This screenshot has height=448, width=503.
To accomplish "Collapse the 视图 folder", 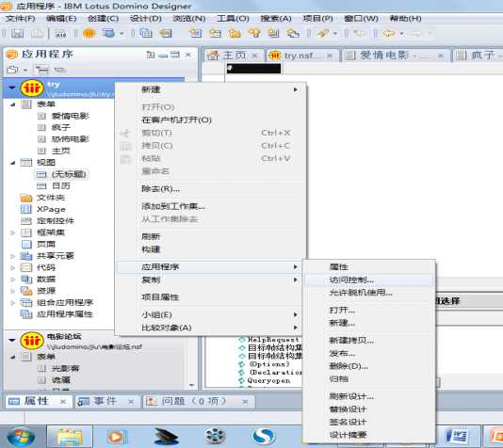I will 13,163.
